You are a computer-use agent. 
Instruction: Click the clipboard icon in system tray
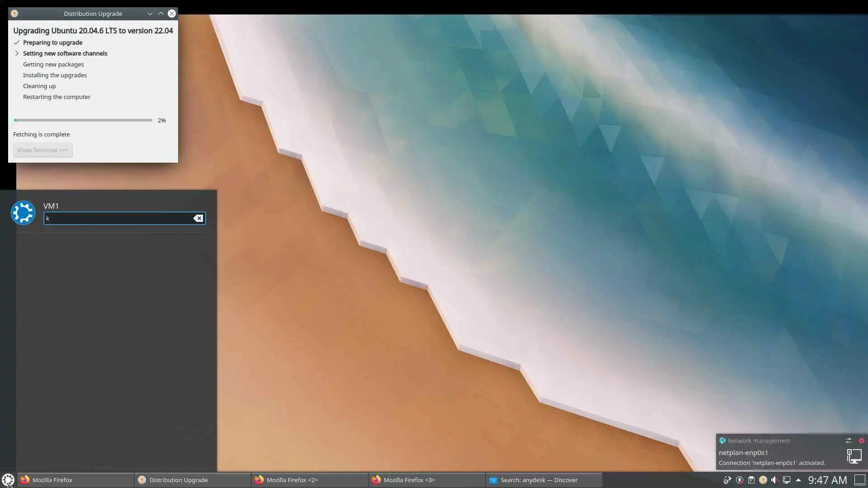(751, 480)
